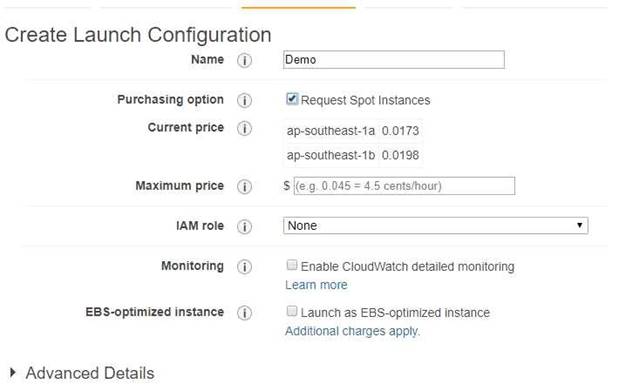Uncheck the Request Spot Instances checkbox
Screen dimensions: 619x384
[292, 99]
